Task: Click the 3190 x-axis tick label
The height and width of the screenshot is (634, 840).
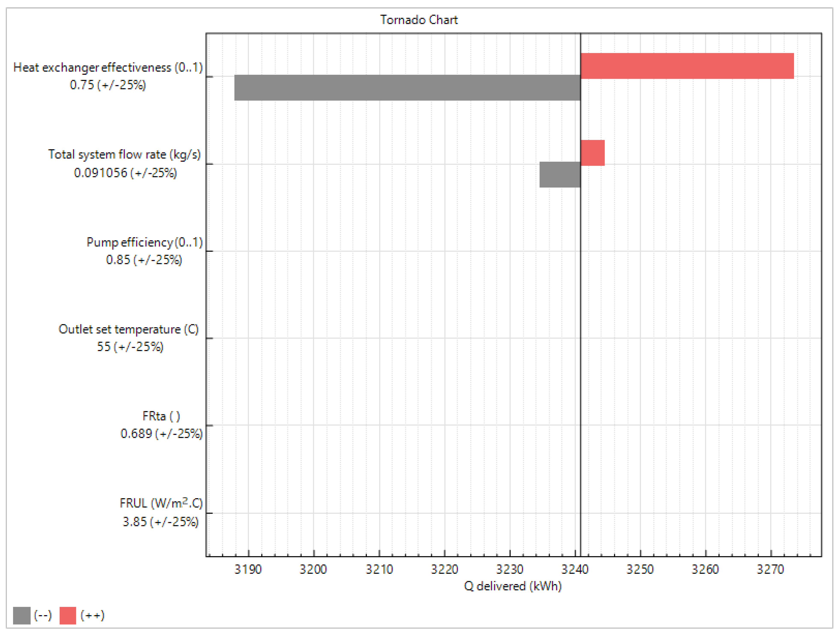Action: tap(248, 569)
